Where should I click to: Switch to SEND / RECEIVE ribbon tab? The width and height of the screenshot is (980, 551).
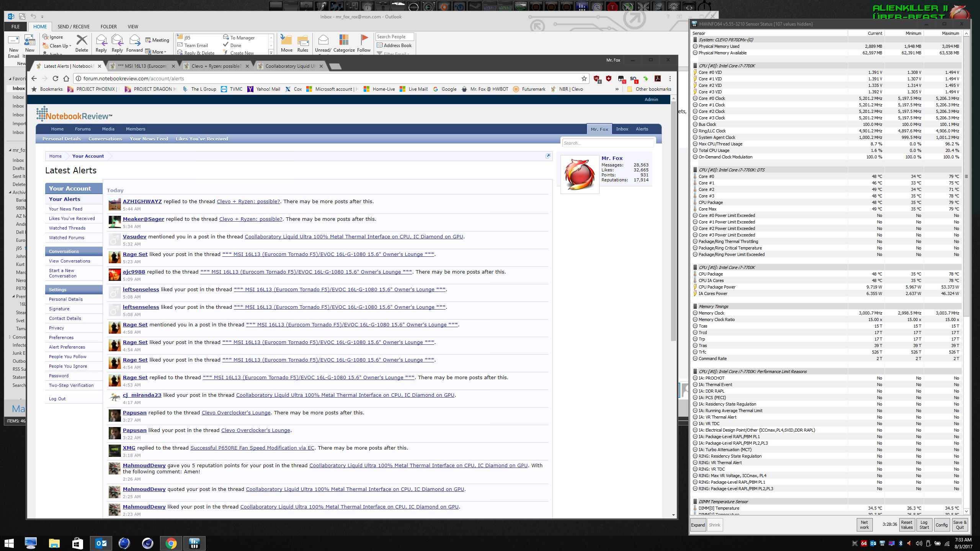(x=73, y=26)
